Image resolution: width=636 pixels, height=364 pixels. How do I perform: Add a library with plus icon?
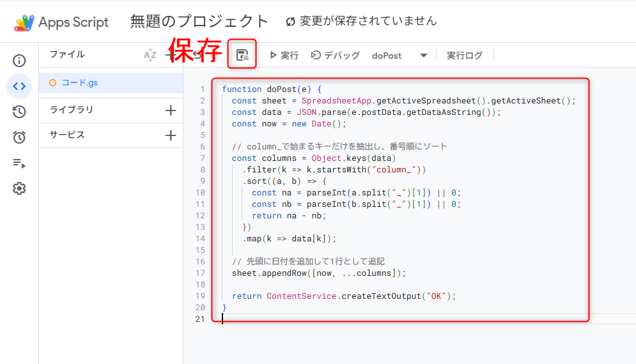pos(170,110)
